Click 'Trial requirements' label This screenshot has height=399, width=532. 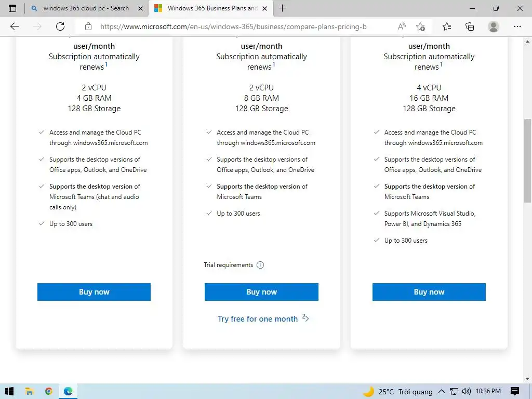[x=229, y=265]
